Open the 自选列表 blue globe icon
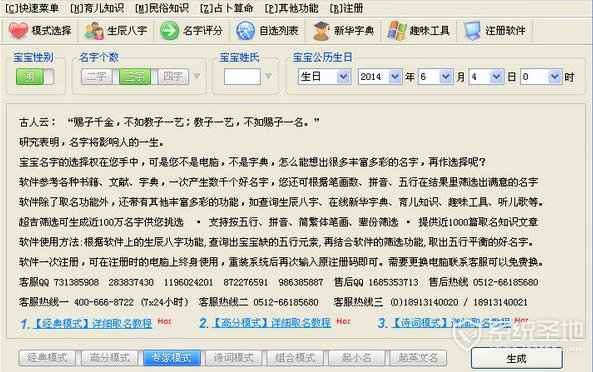Screen dimensions: 593x372 (x=245, y=31)
